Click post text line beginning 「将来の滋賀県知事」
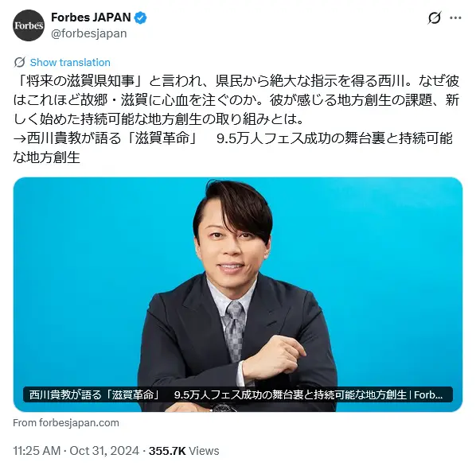476x470 pixels. (236, 81)
